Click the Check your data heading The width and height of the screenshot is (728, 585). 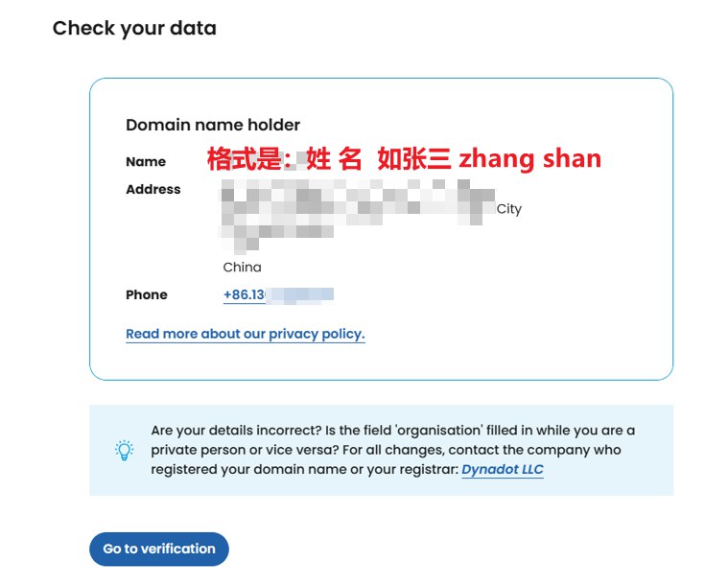pyautogui.click(x=134, y=29)
